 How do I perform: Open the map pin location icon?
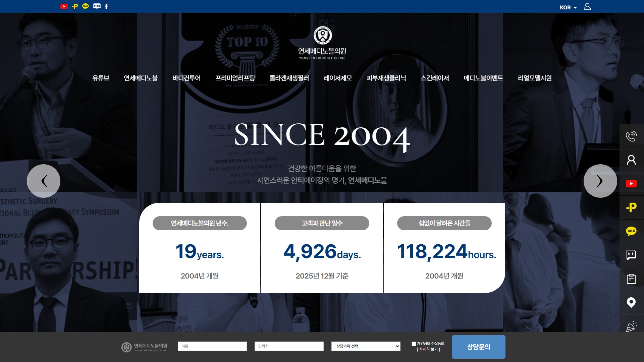(631, 303)
